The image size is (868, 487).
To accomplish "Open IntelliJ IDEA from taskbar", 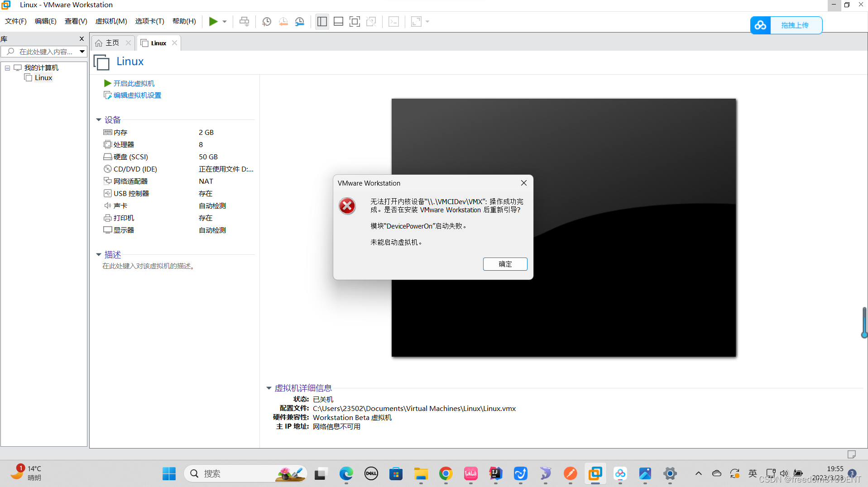I will 495,474.
